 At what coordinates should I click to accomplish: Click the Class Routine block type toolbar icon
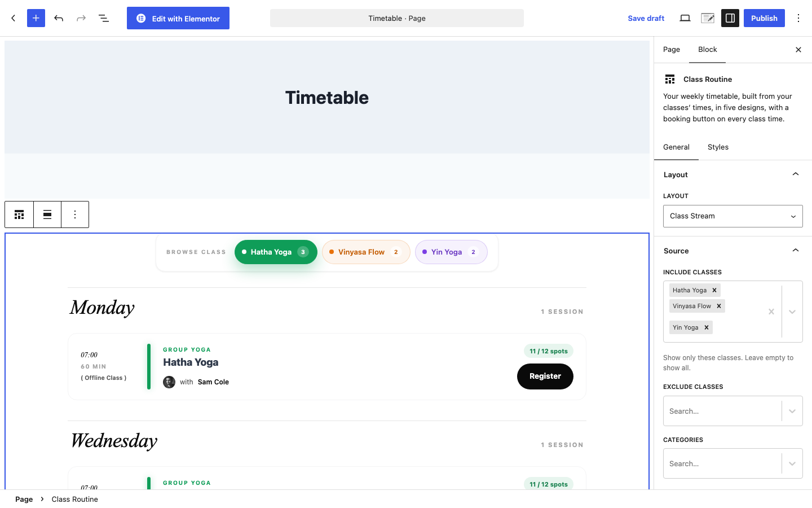click(x=19, y=214)
